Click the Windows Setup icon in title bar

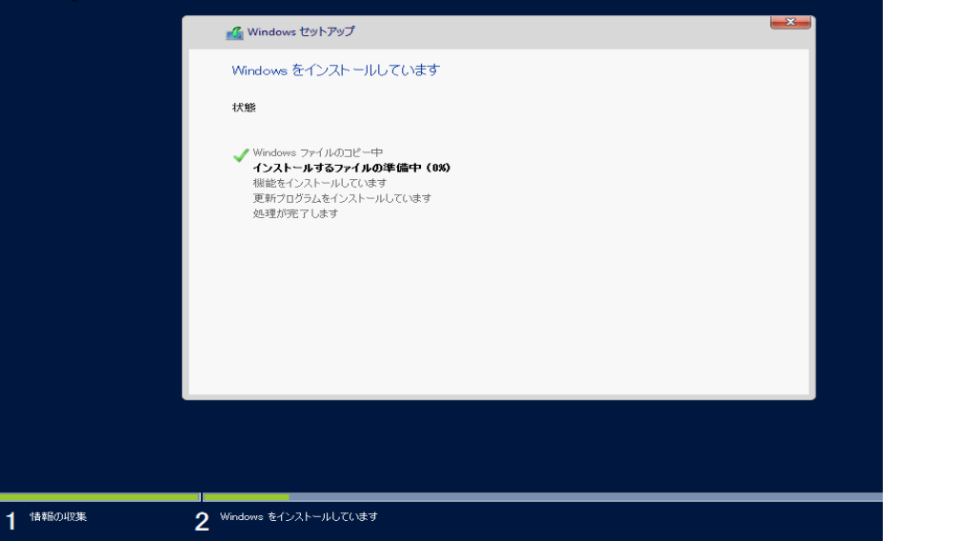pos(234,32)
